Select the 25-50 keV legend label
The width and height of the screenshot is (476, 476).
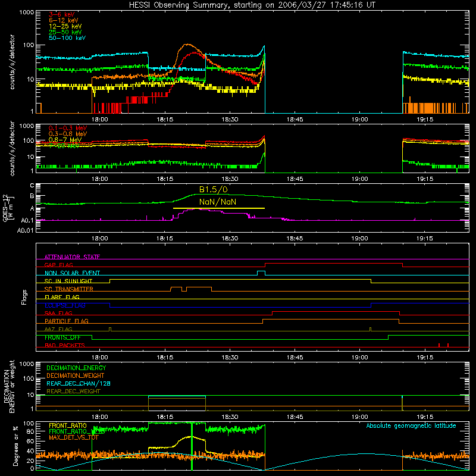pyautogui.click(x=65, y=32)
